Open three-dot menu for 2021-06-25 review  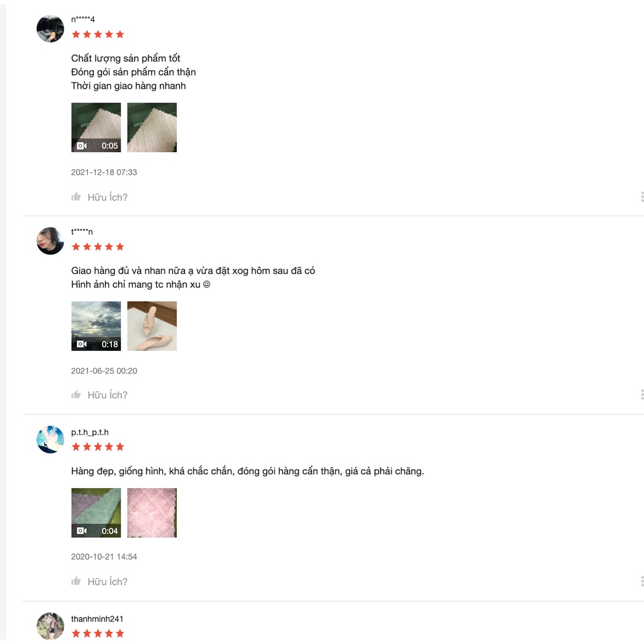pyautogui.click(x=641, y=395)
